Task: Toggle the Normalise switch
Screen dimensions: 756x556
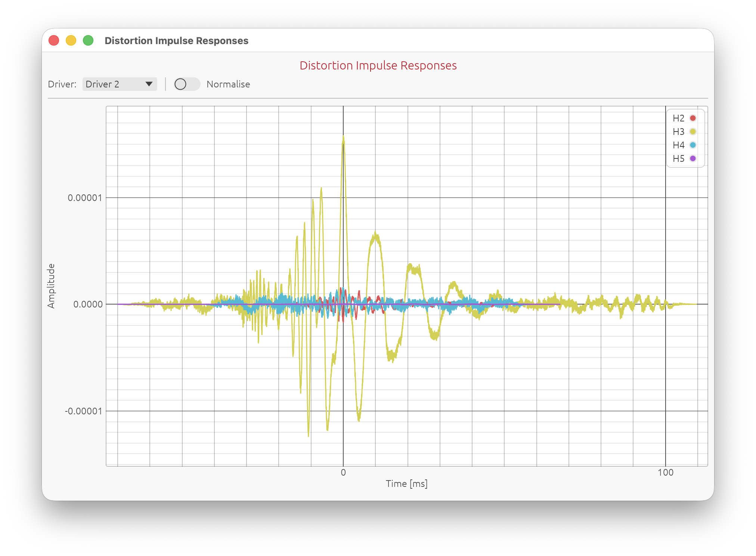Action: point(187,84)
